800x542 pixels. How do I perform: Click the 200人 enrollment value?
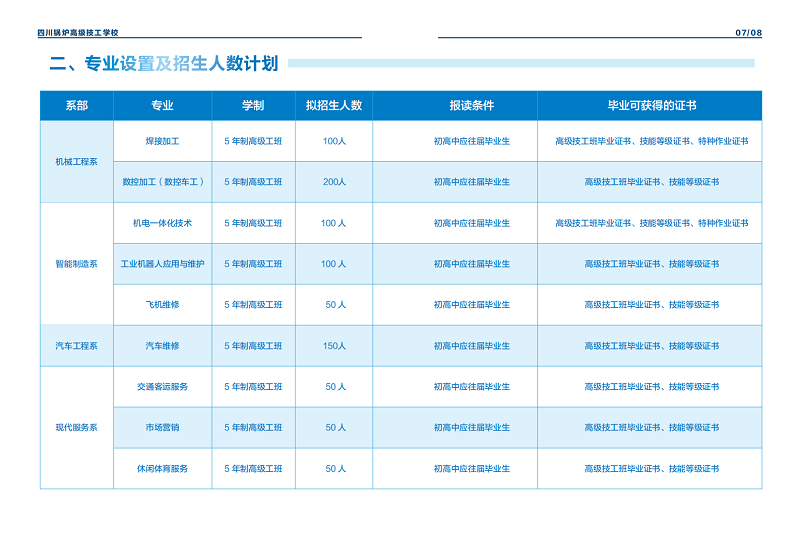334,182
